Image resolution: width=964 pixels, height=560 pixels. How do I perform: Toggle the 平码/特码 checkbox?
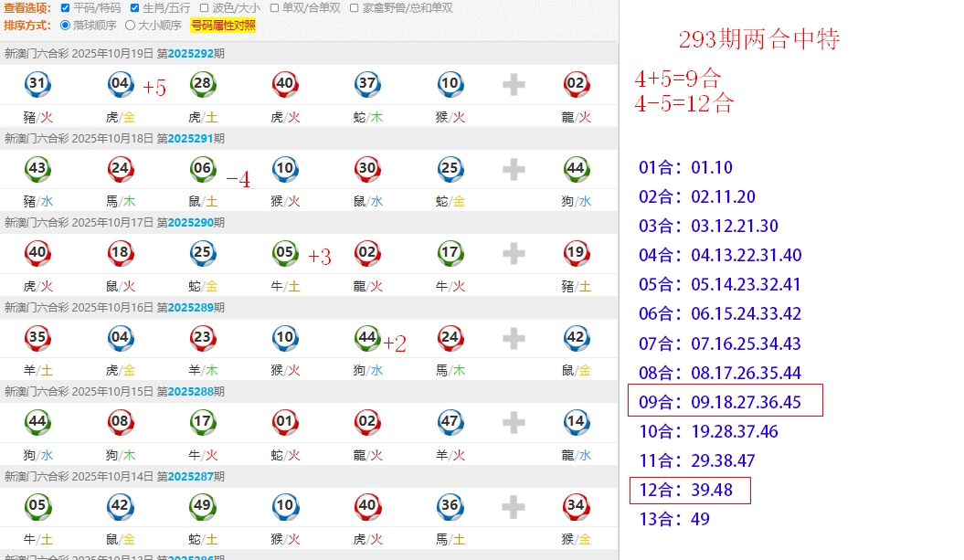coord(65,8)
